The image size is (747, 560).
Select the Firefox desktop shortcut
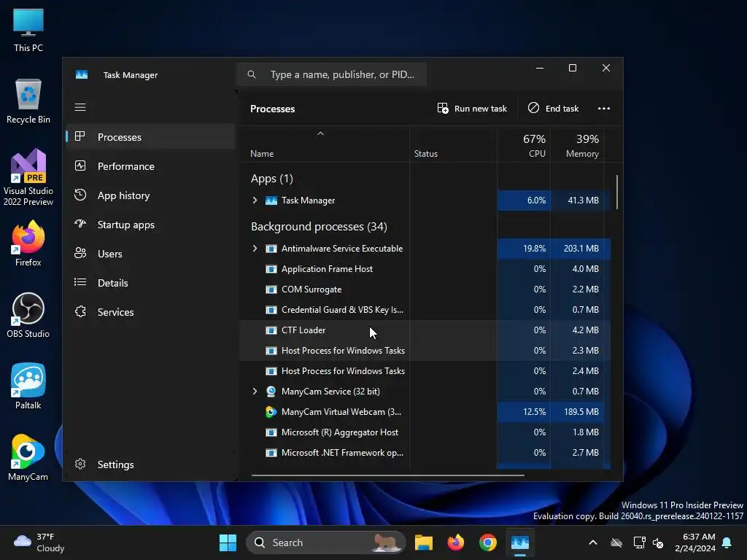pyautogui.click(x=28, y=244)
